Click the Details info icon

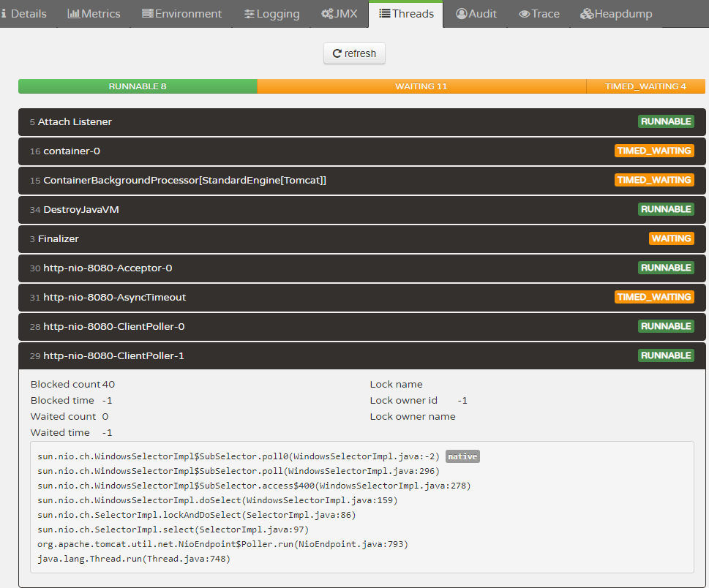tap(4, 14)
